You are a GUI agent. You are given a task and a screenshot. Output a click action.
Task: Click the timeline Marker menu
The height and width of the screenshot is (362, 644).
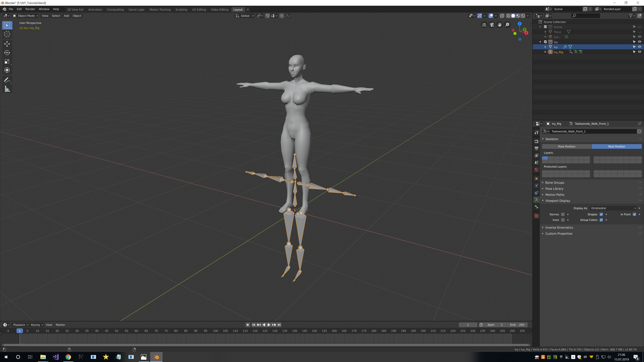coord(60,325)
